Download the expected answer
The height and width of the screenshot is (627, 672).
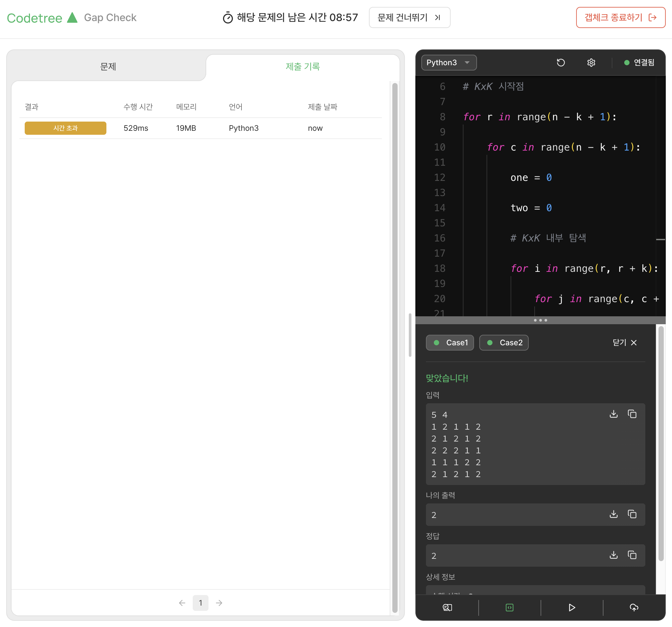613,555
